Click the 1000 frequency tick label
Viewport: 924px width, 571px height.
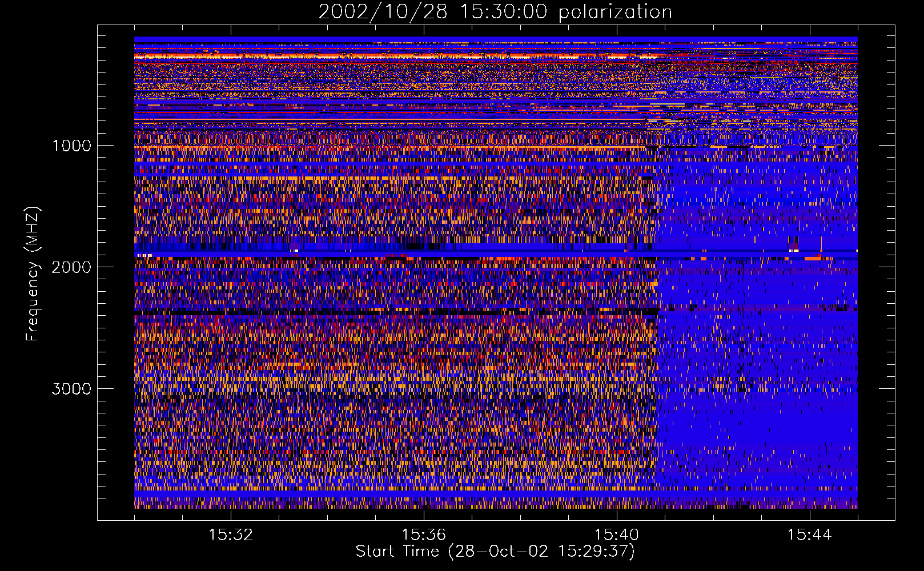pos(71,146)
